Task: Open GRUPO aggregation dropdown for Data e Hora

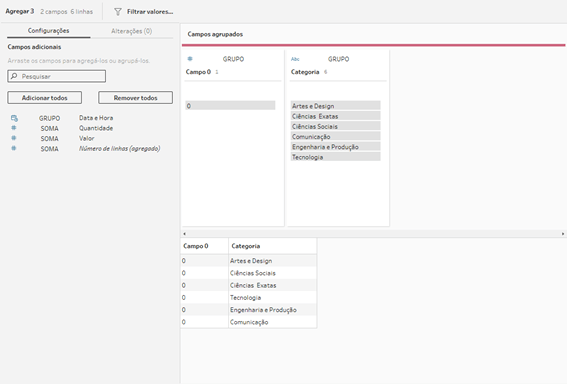Action: pyautogui.click(x=50, y=118)
